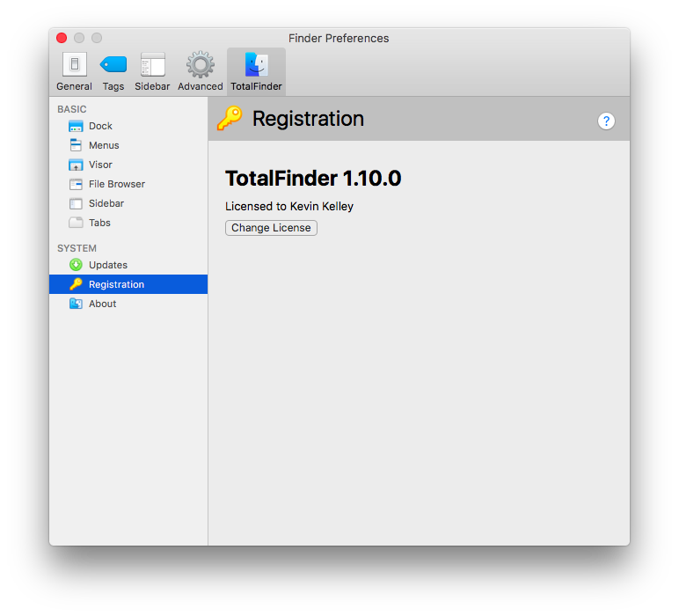Click the Change License button

tap(271, 228)
